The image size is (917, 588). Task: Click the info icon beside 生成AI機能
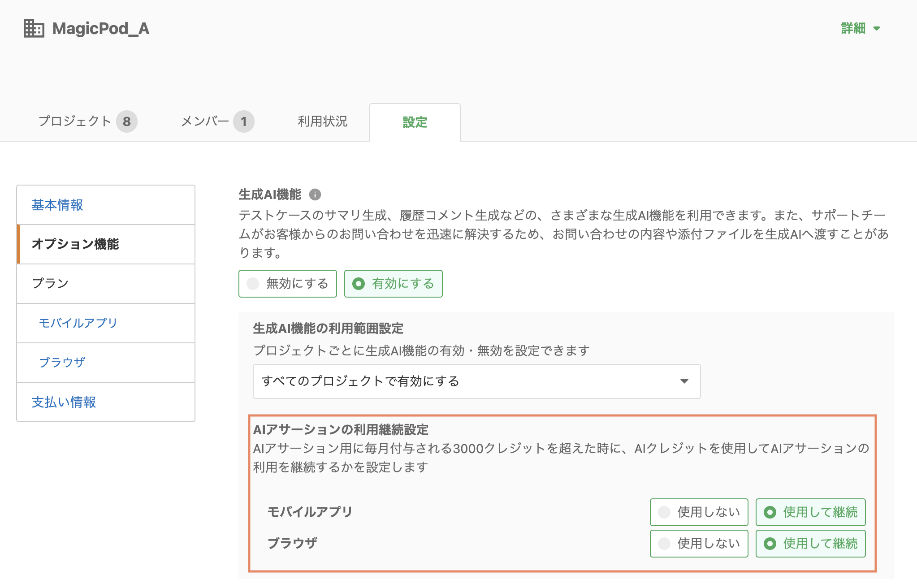pyautogui.click(x=315, y=195)
